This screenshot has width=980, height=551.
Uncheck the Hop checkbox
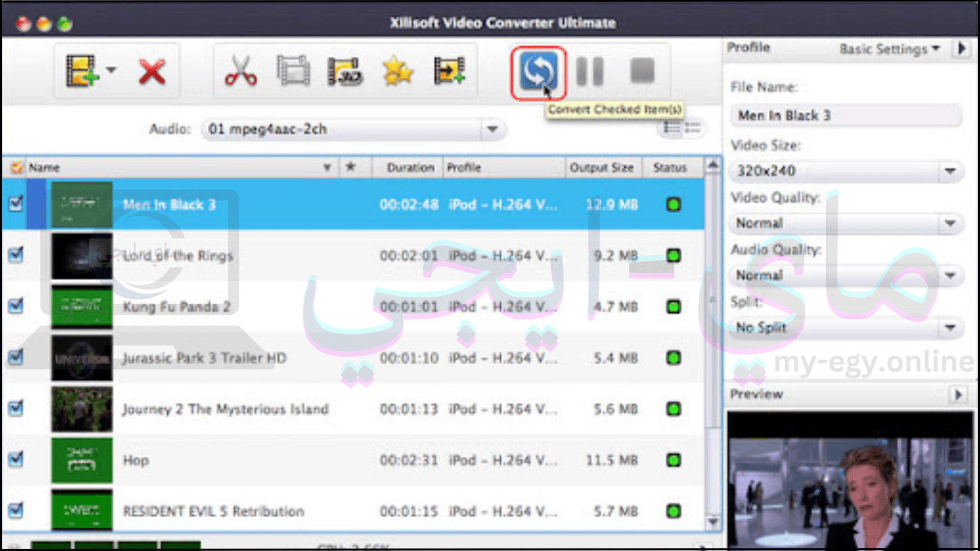point(16,459)
